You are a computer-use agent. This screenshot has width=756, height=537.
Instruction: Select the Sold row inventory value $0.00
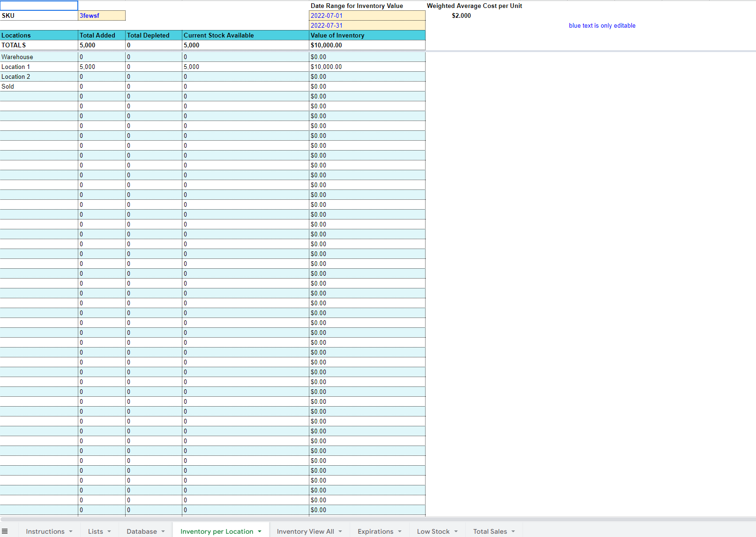(367, 86)
